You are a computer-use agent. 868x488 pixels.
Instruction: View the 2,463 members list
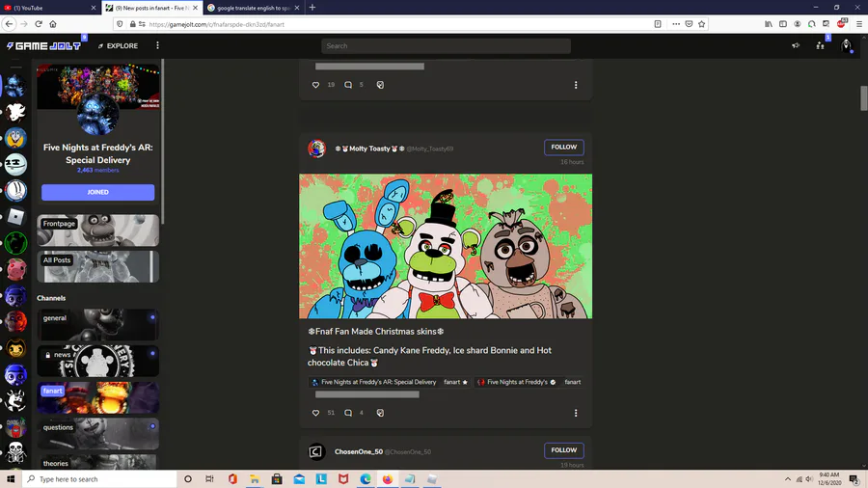pyautogui.click(x=98, y=170)
